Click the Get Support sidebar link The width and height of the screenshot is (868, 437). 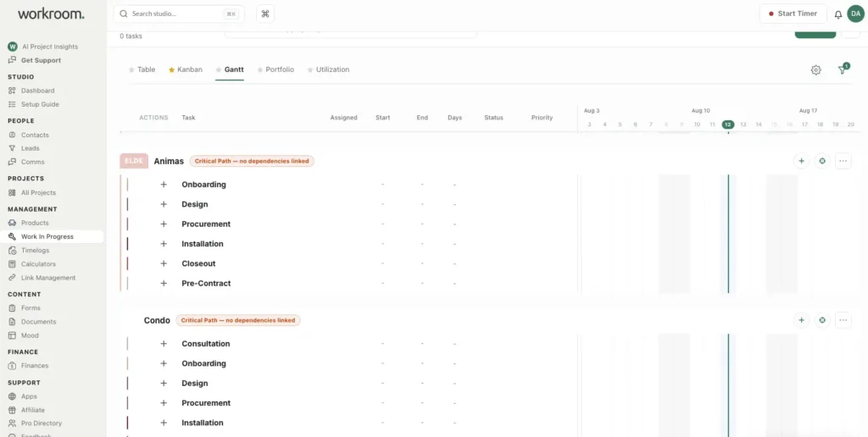point(41,60)
